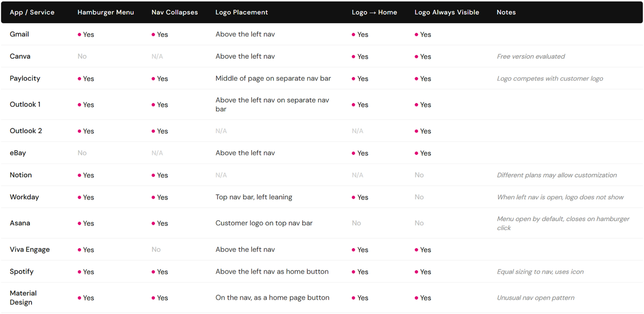644x314 pixels.
Task: Click the 'Logo competes with customer logo' note
Action: [550, 78]
